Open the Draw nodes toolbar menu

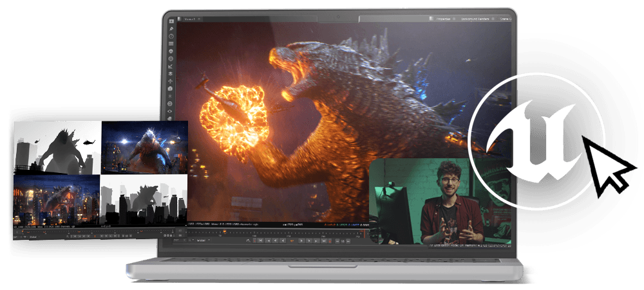(x=171, y=29)
